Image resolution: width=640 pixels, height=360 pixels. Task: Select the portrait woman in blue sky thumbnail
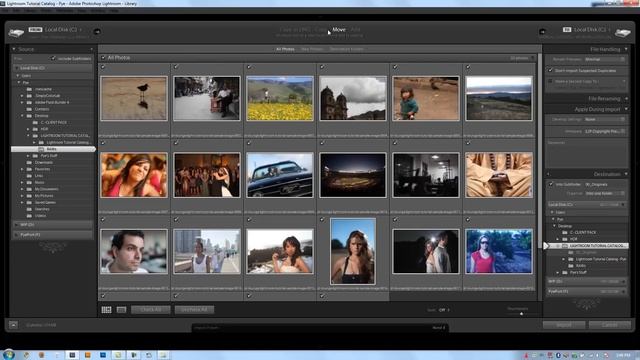[353, 251]
